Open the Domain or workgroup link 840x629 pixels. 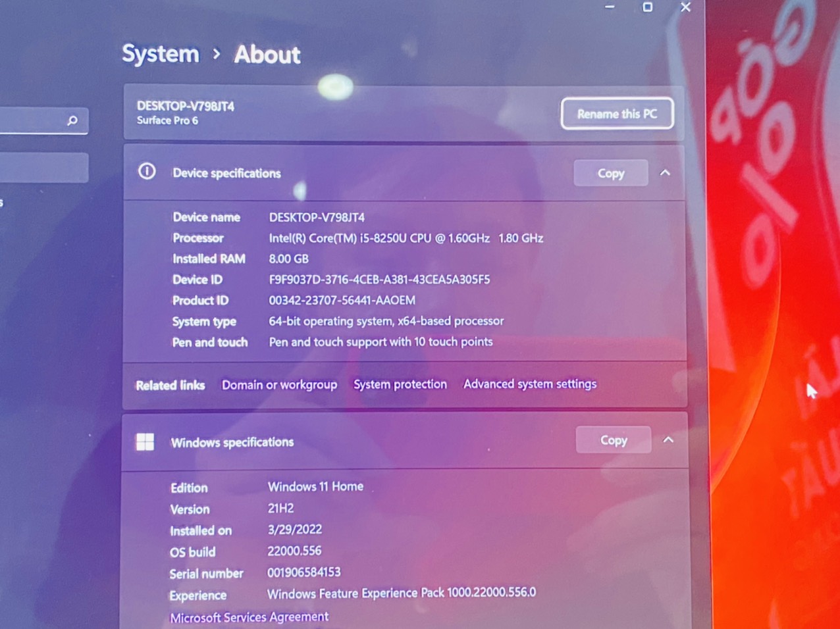[x=279, y=385]
